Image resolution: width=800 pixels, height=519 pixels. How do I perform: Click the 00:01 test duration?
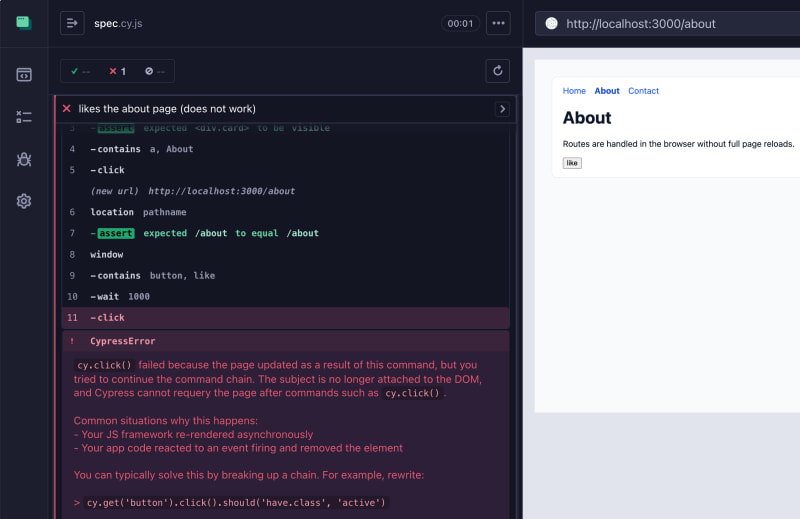coord(460,23)
